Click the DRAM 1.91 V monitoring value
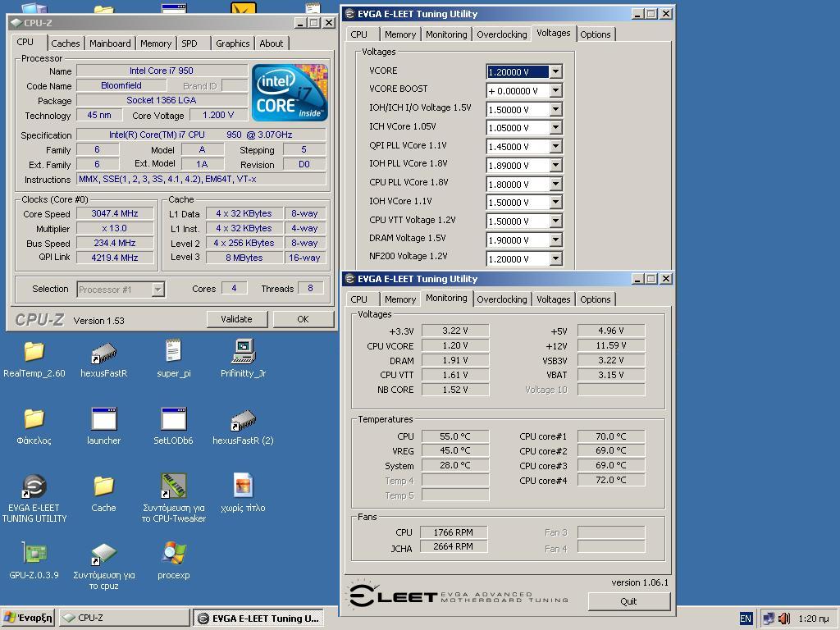The height and width of the screenshot is (630, 840). pos(455,360)
